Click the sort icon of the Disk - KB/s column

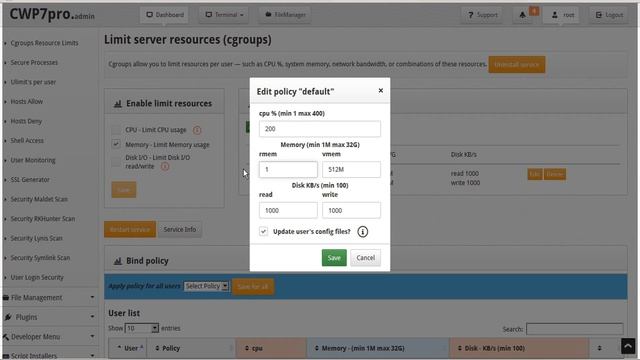coord(460,348)
